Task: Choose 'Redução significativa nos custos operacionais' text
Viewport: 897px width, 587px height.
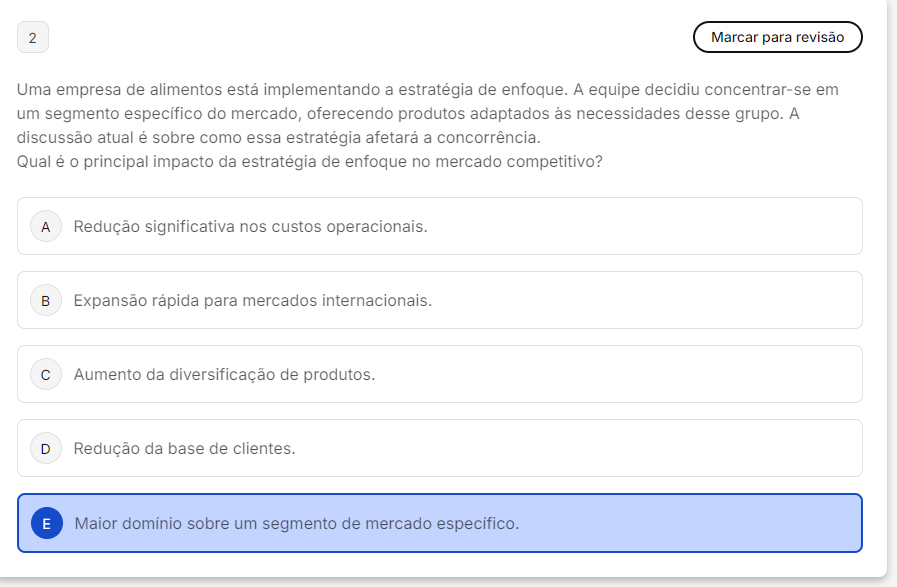Action: [x=250, y=227]
